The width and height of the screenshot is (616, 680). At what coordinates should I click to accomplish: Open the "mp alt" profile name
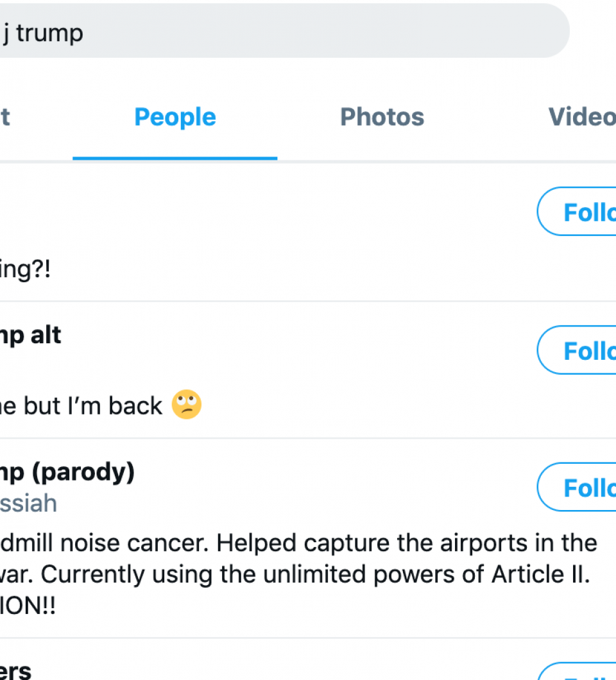click(30, 336)
